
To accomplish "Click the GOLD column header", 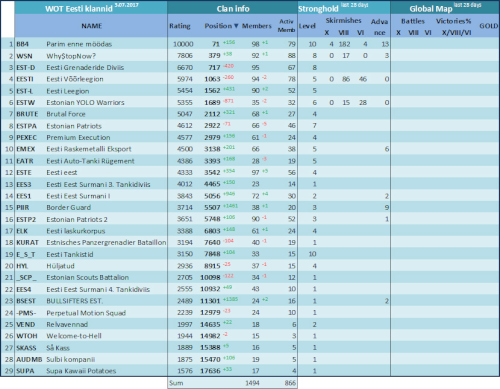I will [x=489, y=26].
